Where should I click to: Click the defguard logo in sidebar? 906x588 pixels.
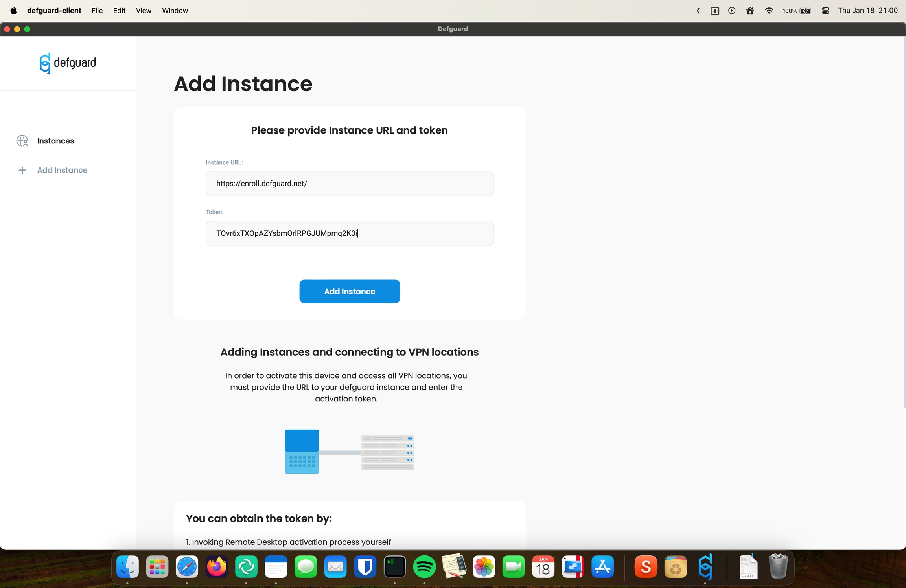pyautogui.click(x=68, y=63)
